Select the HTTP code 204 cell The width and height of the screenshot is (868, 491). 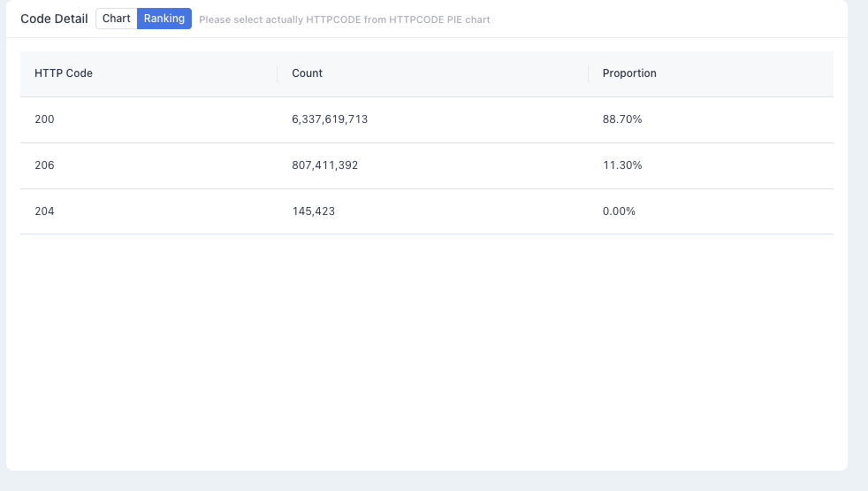pos(44,211)
